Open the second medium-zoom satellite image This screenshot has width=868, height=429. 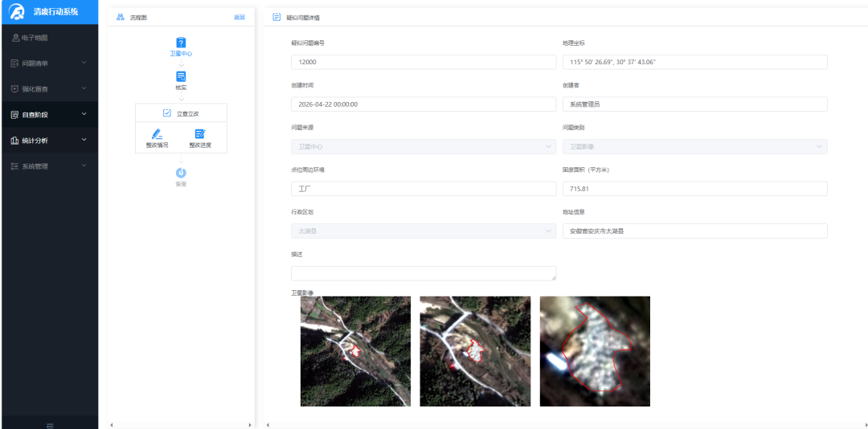(x=475, y=352)
